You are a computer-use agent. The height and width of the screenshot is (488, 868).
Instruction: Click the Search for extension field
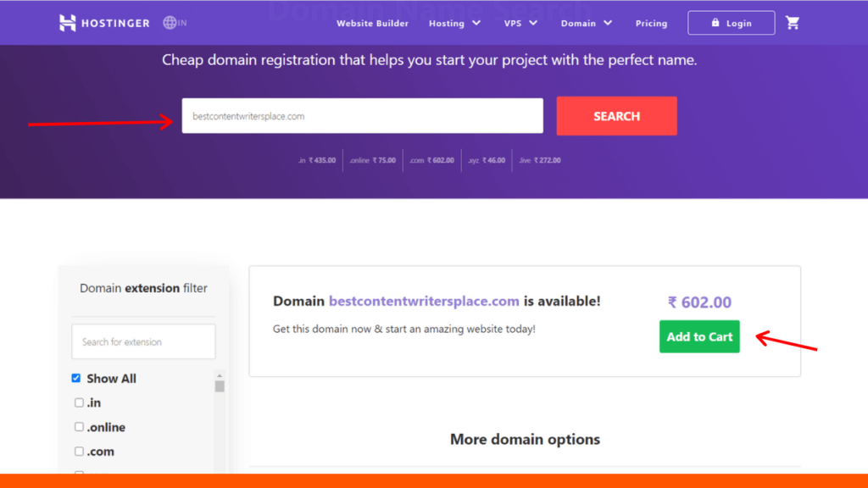(x=143, y=342)
